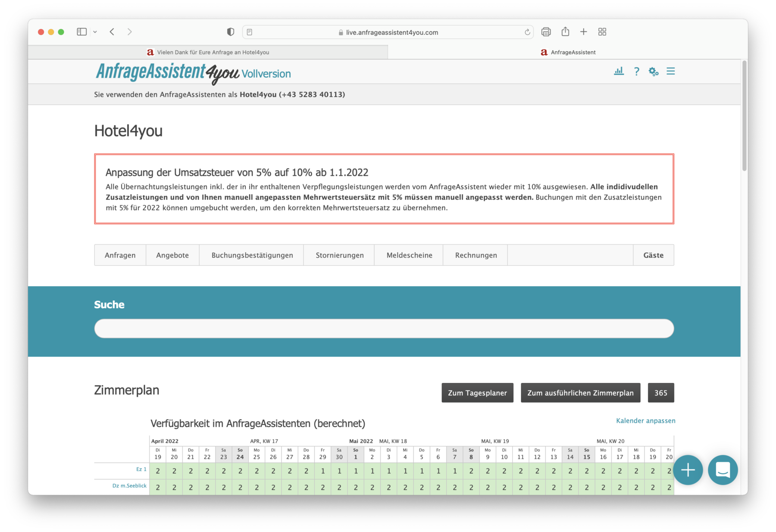Click Ez 1 availability cell for Di 19

(158, 471)
